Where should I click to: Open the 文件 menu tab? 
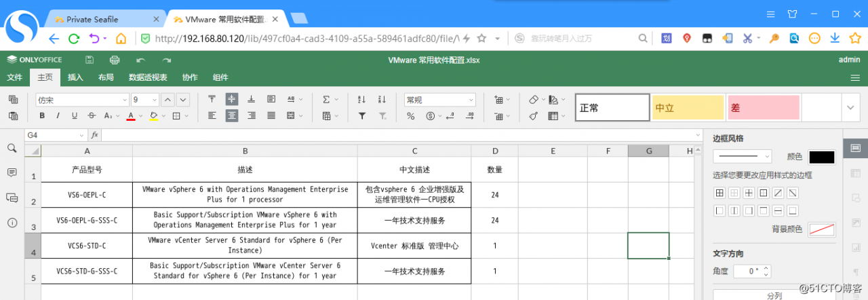pos(15,77)
